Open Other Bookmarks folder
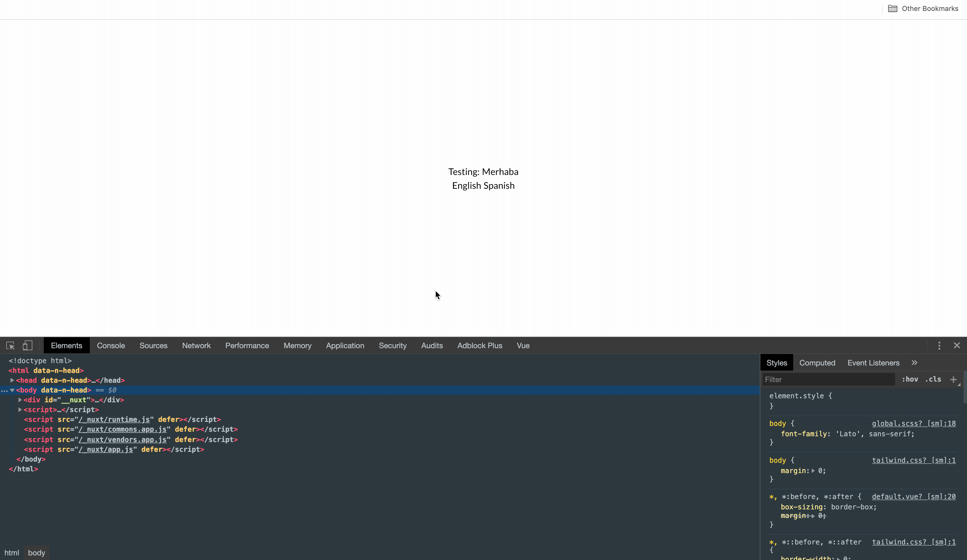The image size is (967, 560). [x=923, y=8]
